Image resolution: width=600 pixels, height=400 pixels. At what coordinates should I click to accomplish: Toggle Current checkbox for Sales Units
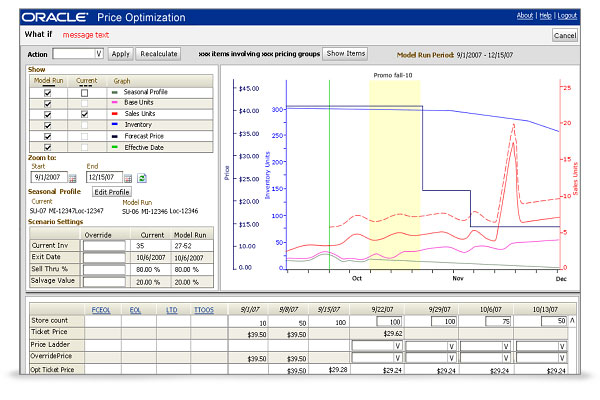pyautogui.click(x=85, y=114)
